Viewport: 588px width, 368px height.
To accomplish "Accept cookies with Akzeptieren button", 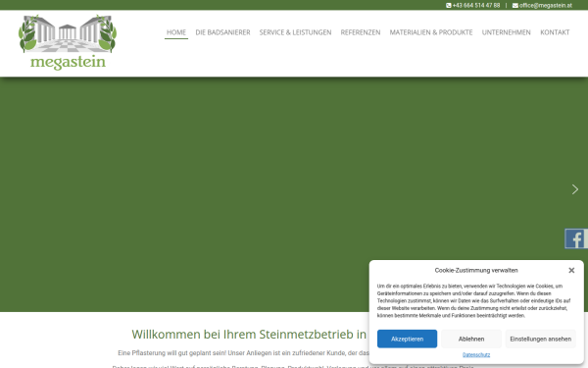I will [408, 339].
